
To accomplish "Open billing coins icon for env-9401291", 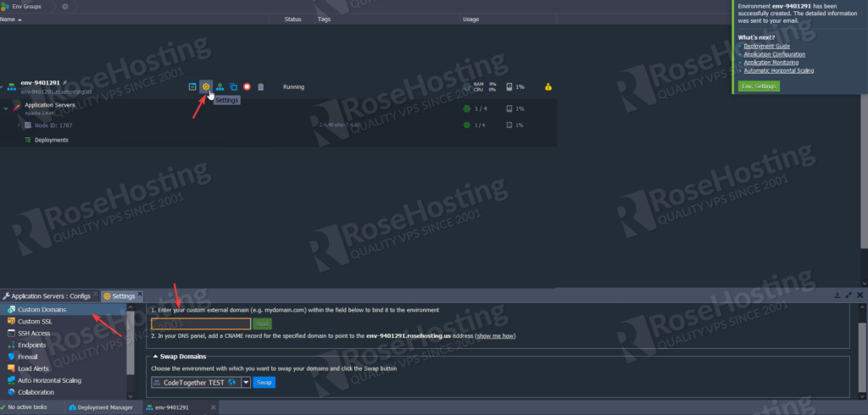I will 548,87.
